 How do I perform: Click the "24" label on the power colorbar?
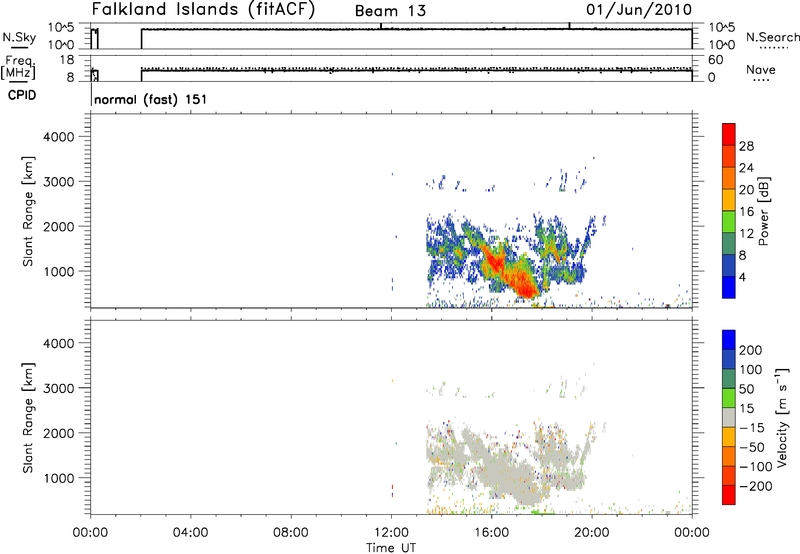click(x=746, y=168)
